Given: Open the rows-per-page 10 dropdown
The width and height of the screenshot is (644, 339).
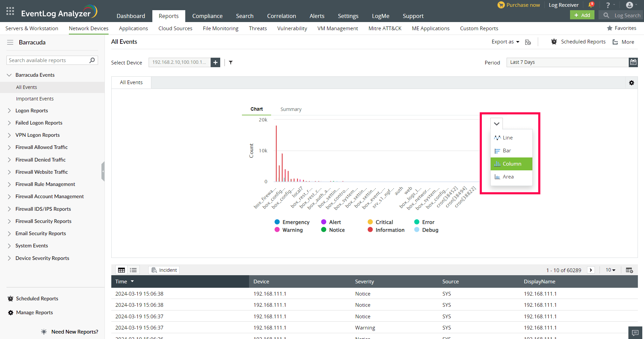Looking at the screenshot, I should coord(610,270).
